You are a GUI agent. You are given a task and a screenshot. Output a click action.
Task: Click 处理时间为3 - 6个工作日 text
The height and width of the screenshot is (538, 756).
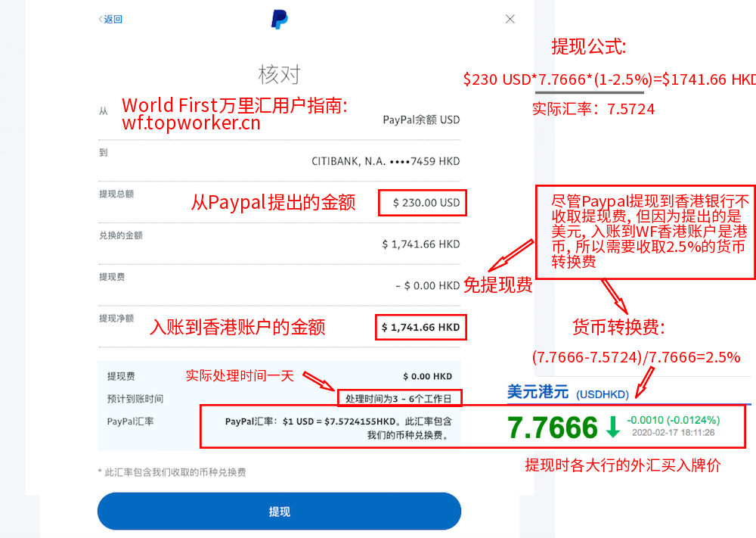pos(398,399)
